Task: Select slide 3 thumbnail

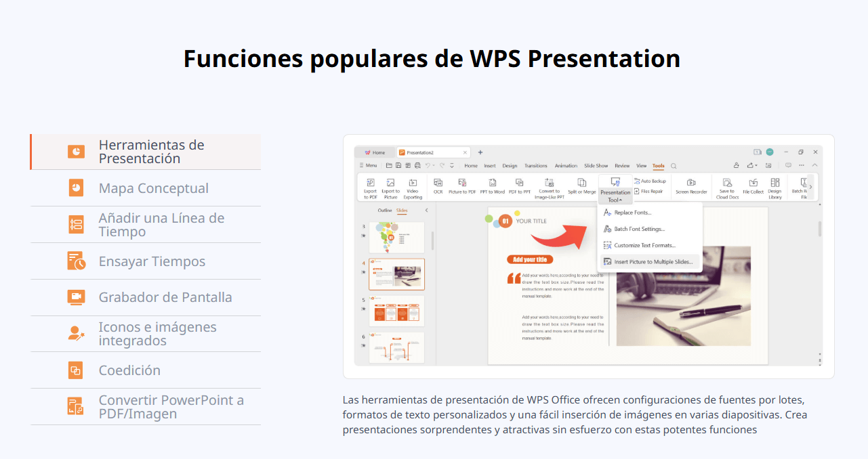Action: [x=396, y=238]
